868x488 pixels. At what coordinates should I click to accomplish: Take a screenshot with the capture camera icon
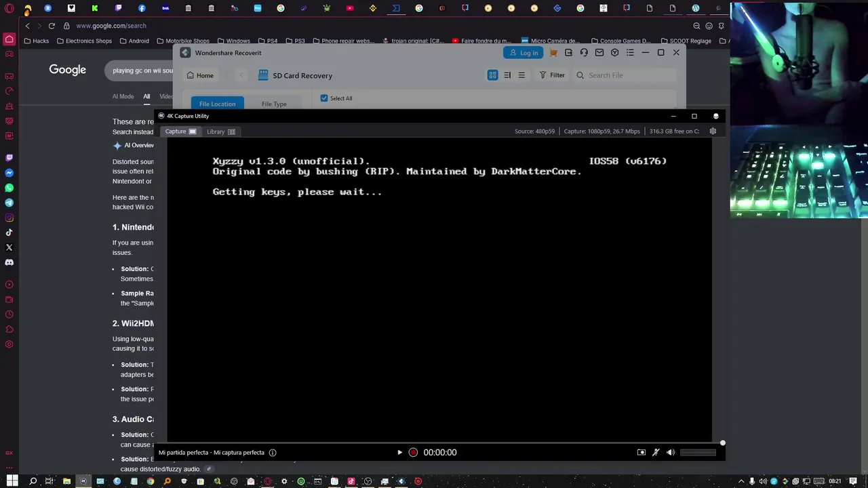pos(642,452)
